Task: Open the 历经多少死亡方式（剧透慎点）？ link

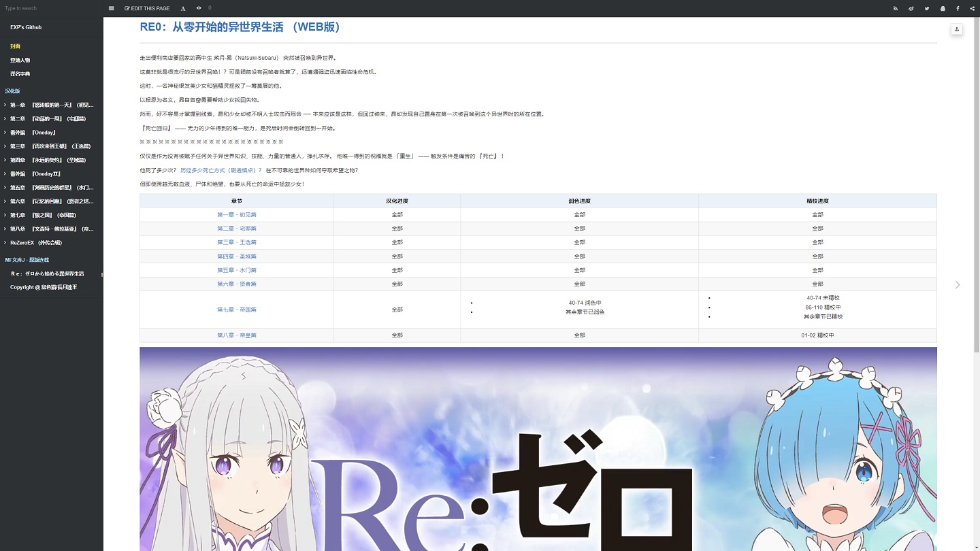Action: pyautogui.click(x=220, y=170)
